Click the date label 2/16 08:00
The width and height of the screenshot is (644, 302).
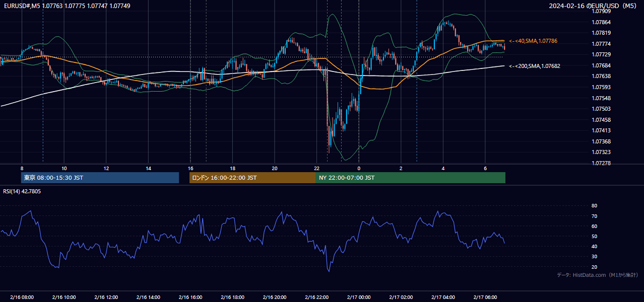22,297
